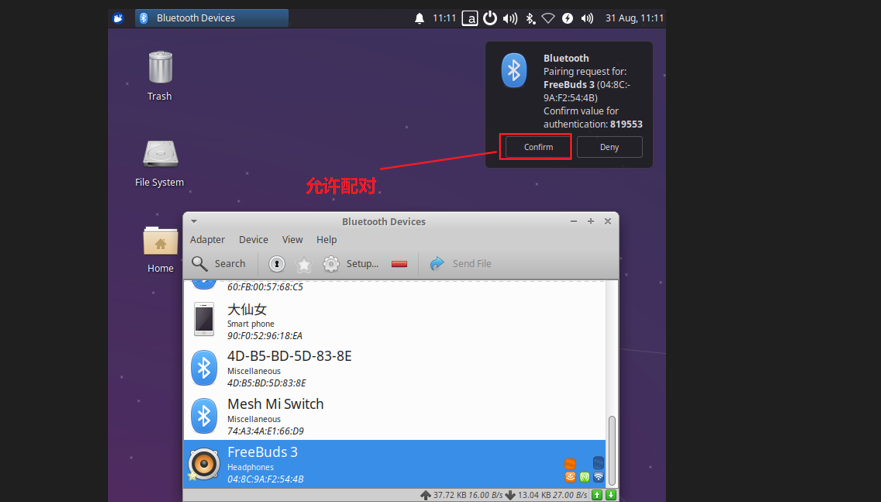Click the Send File toolbar button
This screenshot has width=881, height=502.
pos(461,264)
